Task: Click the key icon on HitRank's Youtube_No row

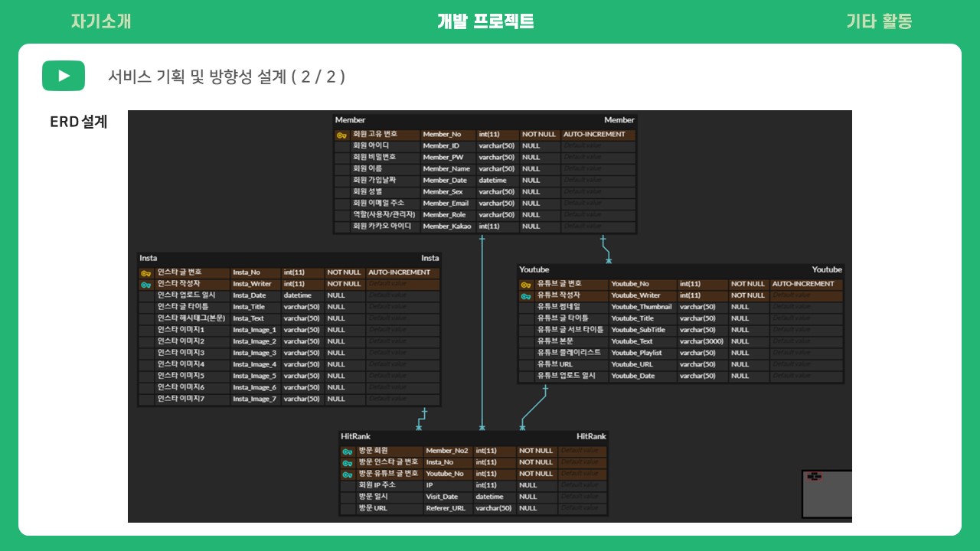Action: 346,474
